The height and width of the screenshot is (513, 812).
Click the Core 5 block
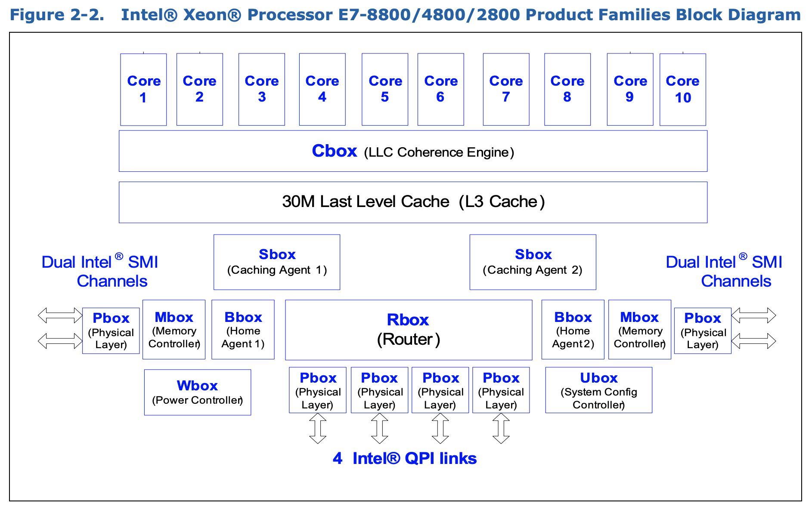(385, 90)
